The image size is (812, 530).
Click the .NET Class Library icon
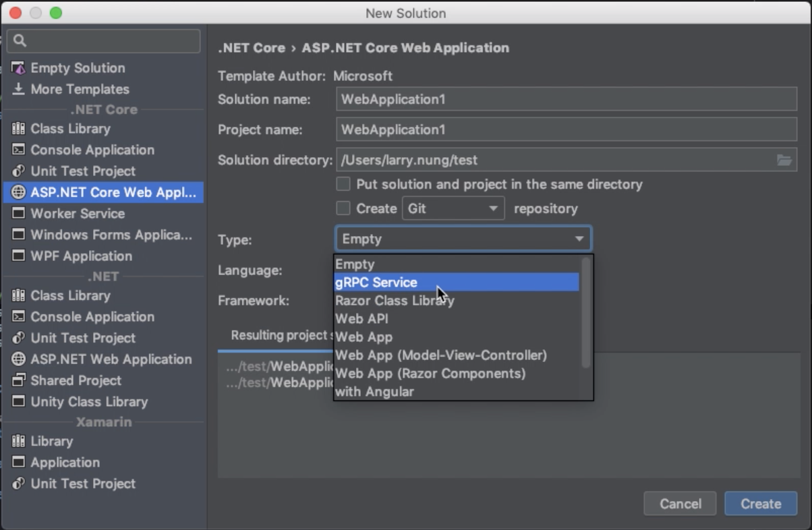19,295
